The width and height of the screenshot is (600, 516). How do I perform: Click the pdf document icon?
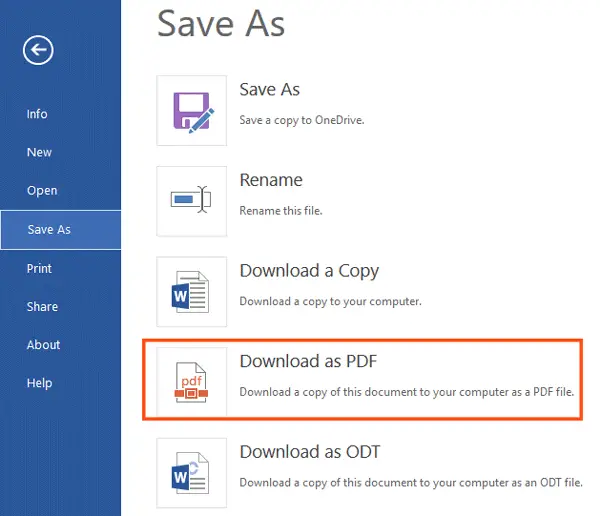[192, 380]
